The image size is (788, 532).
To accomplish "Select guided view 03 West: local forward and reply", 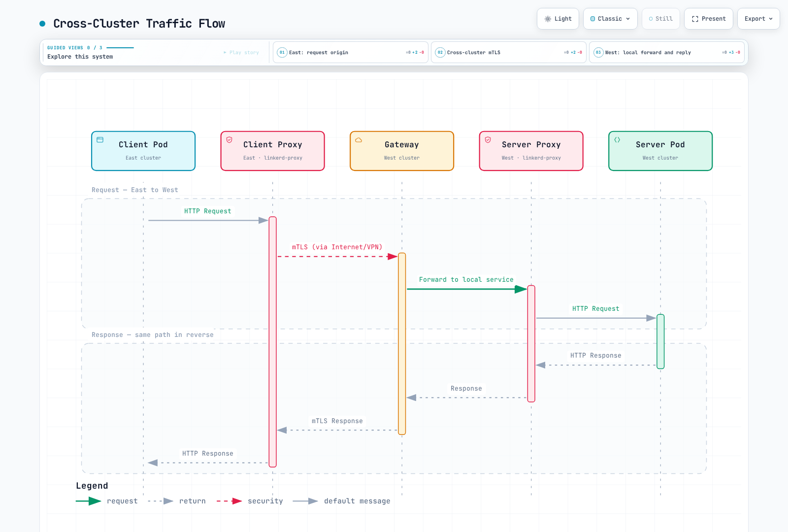I will [x=667, y=52].
